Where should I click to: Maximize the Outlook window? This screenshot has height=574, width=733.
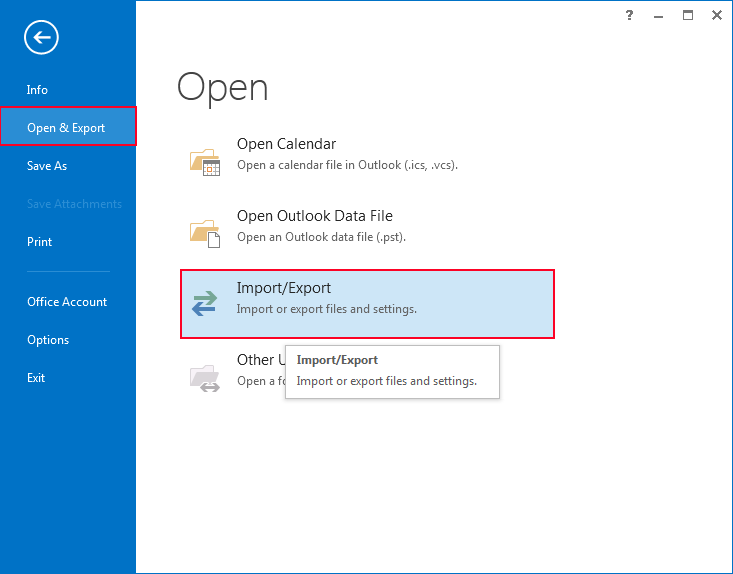pyautogui.click(x=688, y=15)
